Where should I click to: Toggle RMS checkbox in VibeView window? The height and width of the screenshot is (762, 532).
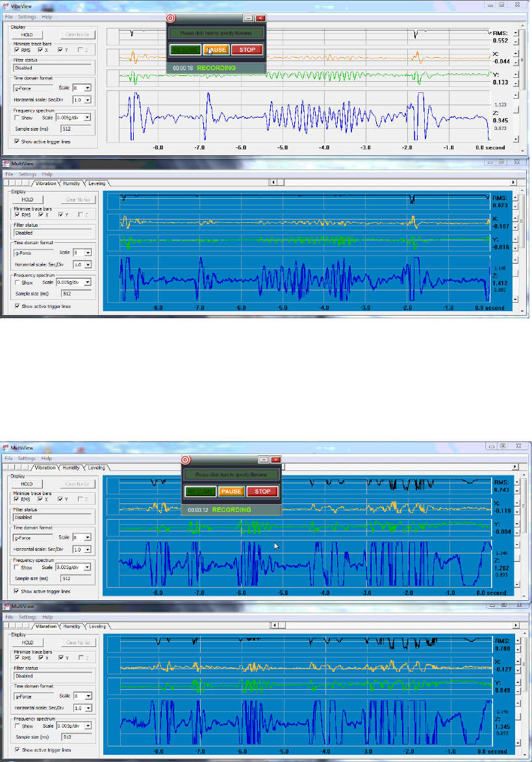17,49
